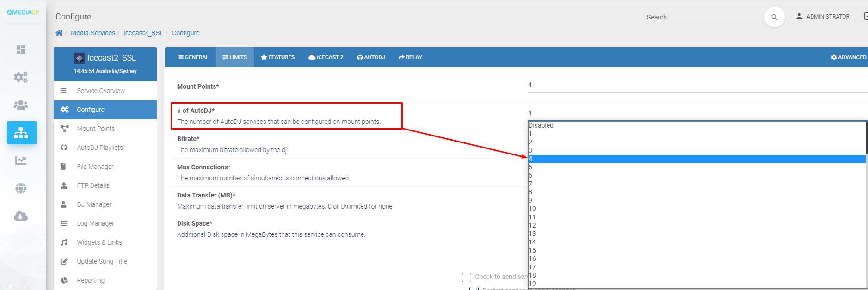Open the globe icon in the left rail

pyautogui.click(x=21, y=188)
